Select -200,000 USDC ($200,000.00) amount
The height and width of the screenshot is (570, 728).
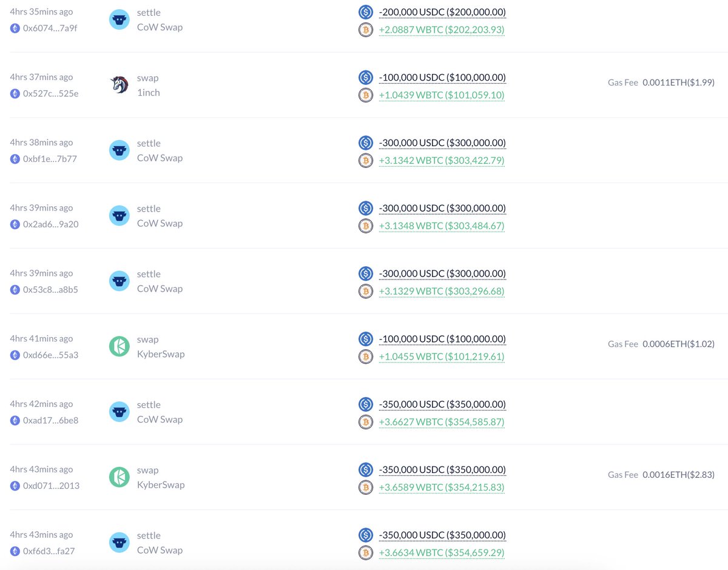pyautogui.click(x=442, y=12)
